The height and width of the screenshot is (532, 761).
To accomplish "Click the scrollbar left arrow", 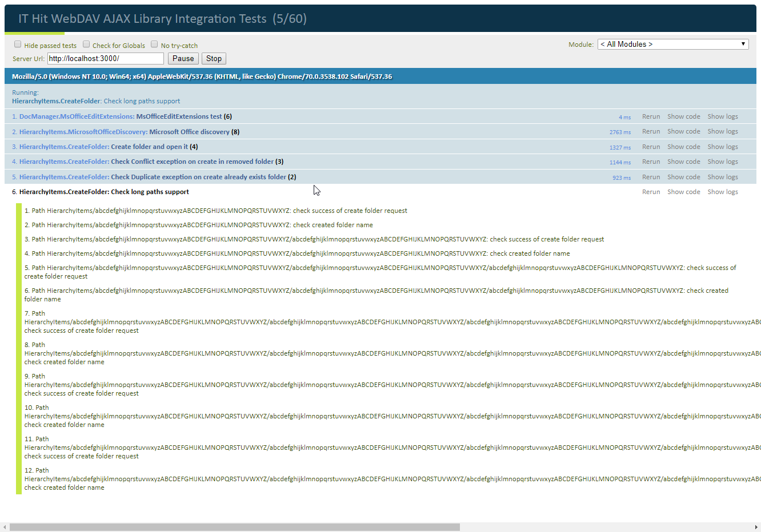I will [x=4, y=527].
